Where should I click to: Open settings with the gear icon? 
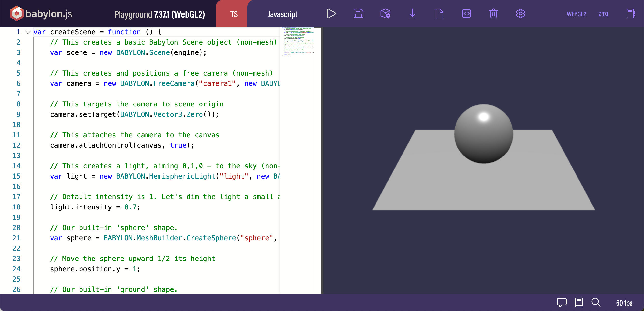pyautogui.click(x=520, y=14)
